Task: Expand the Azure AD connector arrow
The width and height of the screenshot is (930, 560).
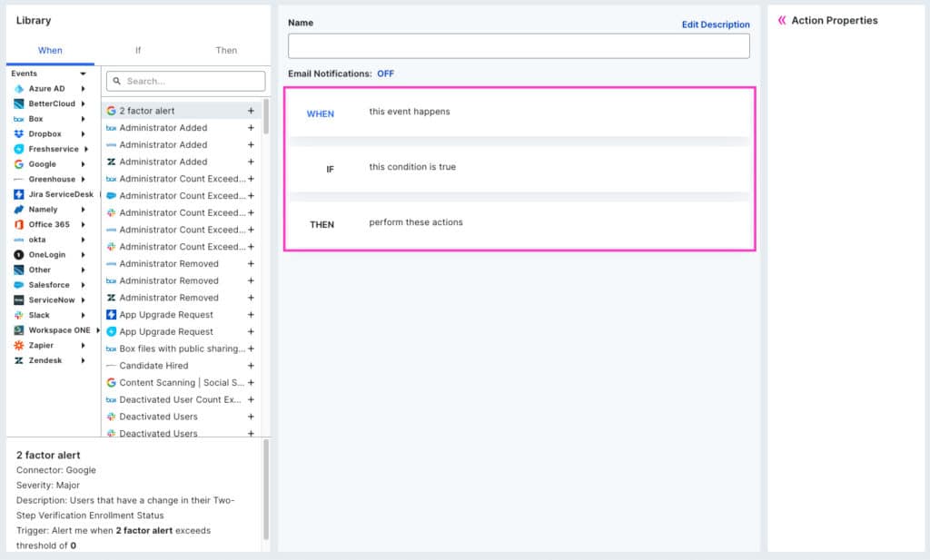Action: pos(84,89)
